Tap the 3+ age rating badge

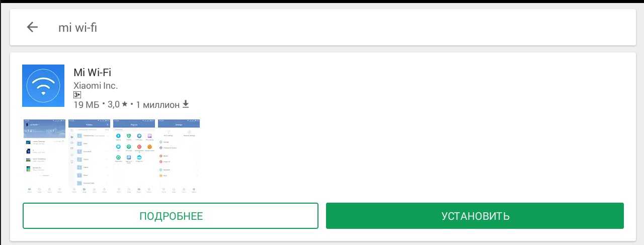click(77, 94)
